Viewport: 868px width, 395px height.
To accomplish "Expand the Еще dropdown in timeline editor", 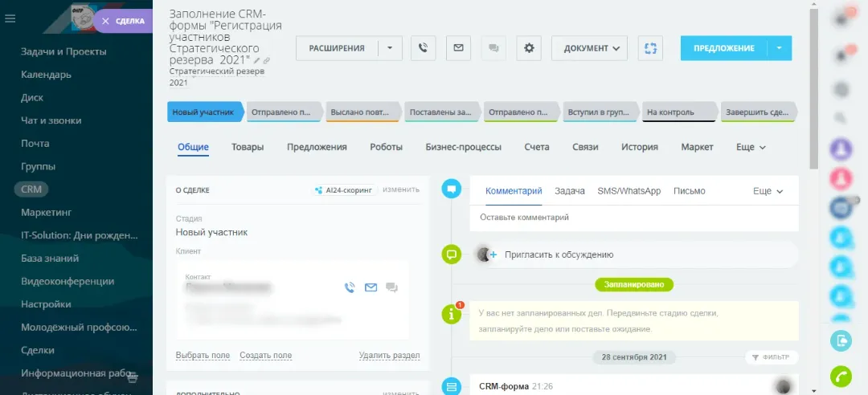I will [768, 191].
